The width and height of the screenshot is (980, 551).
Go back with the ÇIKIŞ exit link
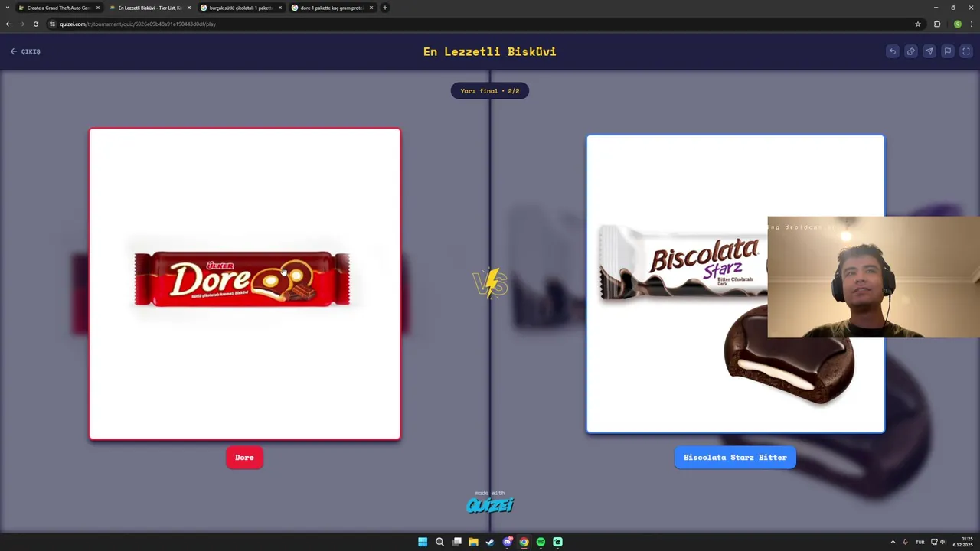[25, 51]
